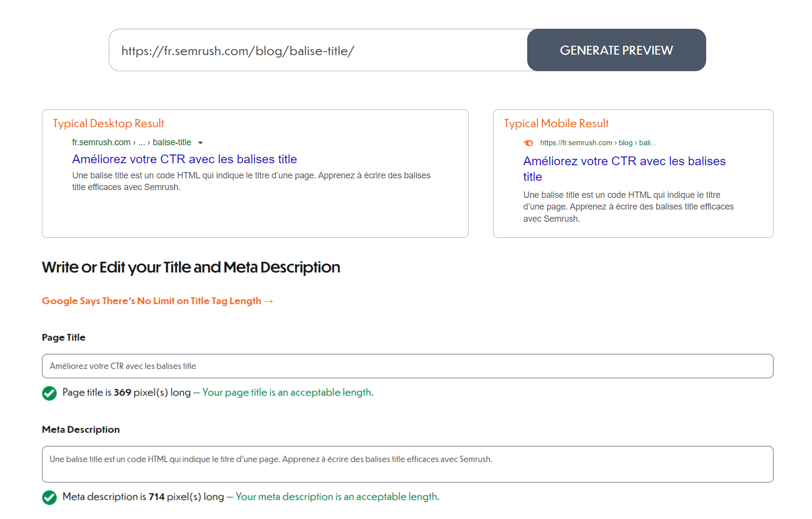
Task: Click the green checkmark beside page title status
Action: (49, 393)
